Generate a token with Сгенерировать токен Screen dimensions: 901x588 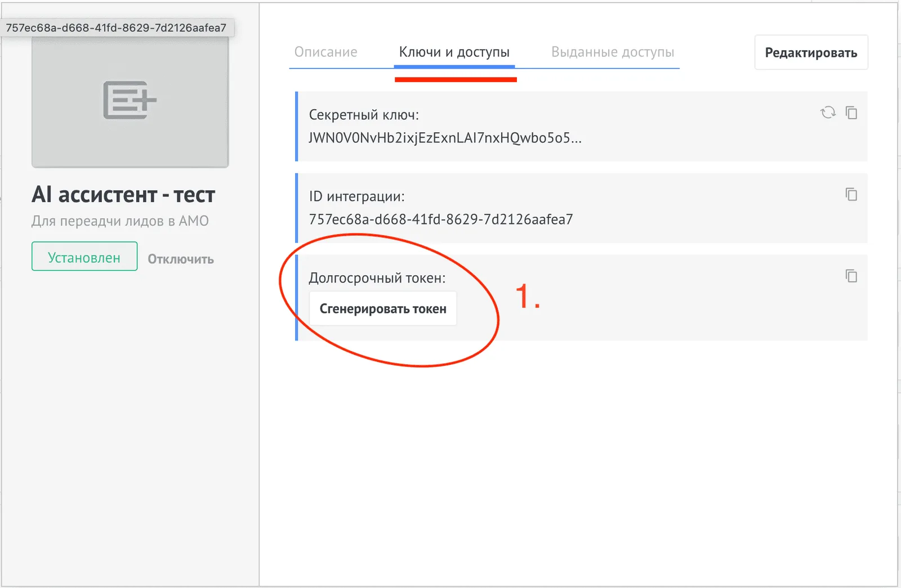[383, 309]
